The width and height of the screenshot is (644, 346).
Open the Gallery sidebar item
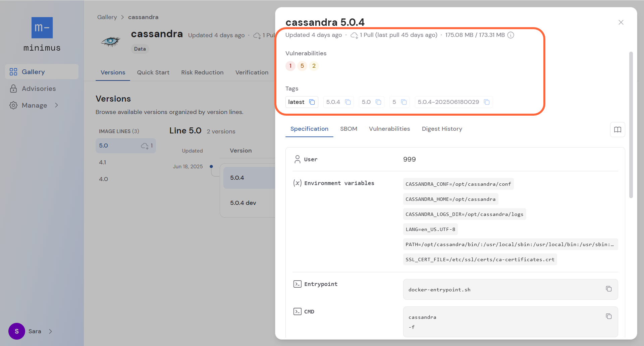(x=42, y=72)
